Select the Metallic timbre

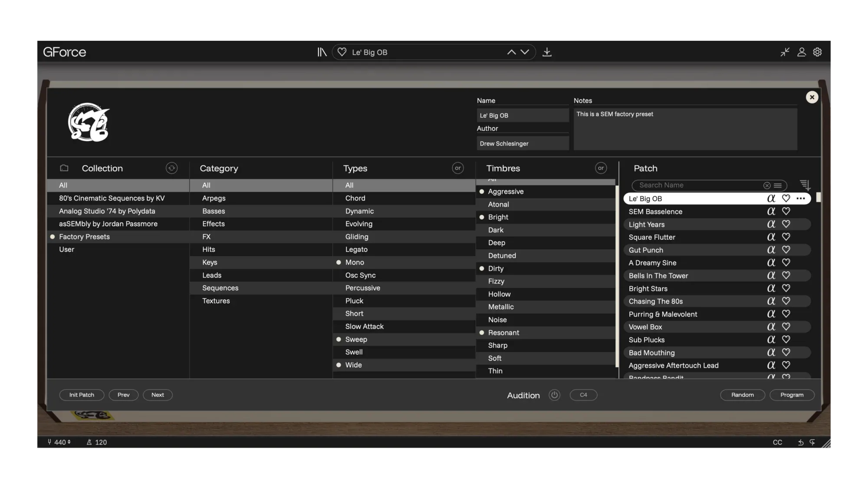click(x=546, y=307)
